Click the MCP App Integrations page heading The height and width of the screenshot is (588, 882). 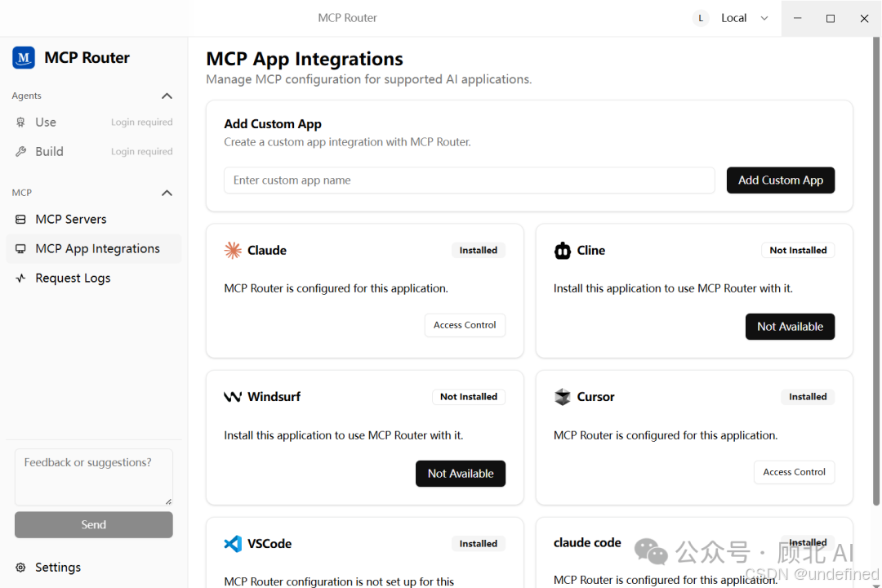pos(305,59)
